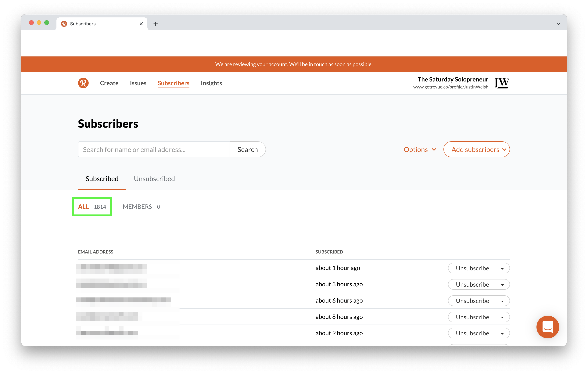Viewport: 588px width, 374px height.
Task: Expand the browser tab list chevron
Action: click(558, 24)
